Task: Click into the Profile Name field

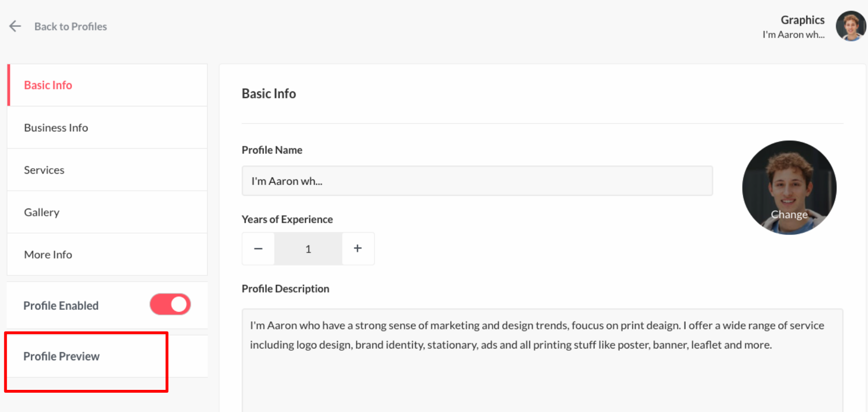Action: [477, 181]
